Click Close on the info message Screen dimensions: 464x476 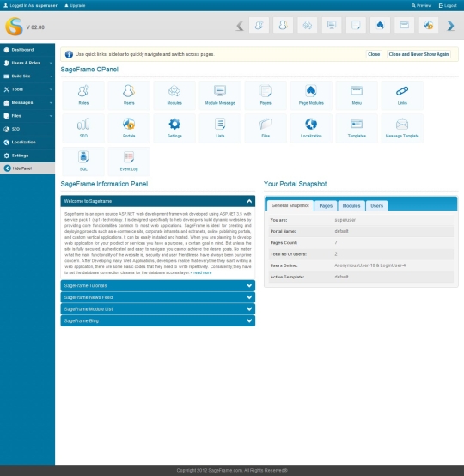pyautogui.click(x=374, y=54)
